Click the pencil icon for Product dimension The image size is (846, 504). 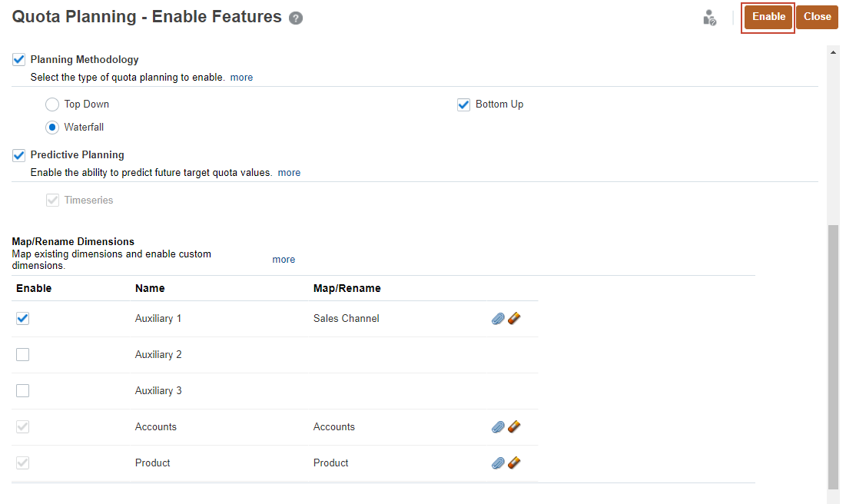pyautogui.click(x=513, y=462)
